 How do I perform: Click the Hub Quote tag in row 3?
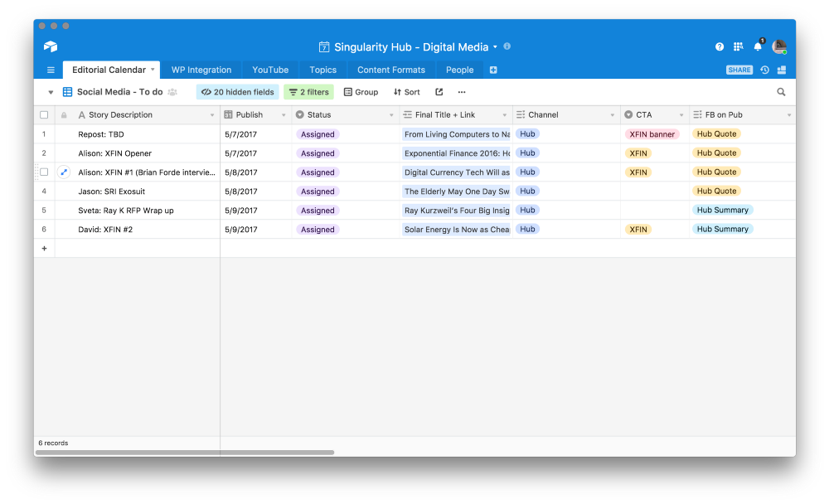[716, 172]
